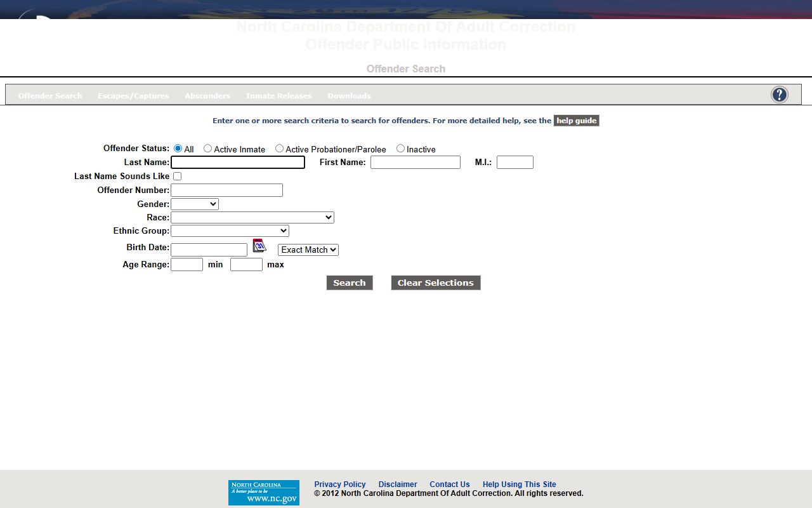Image resolution: width=812 pixels, height=508 pixels.
Task: Go to Offender Search menu item
Action: (50, 96)
